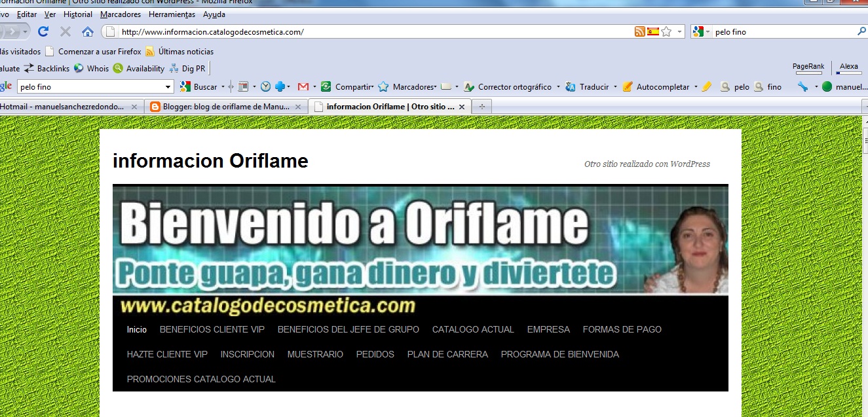Open the Ayuda menu
This screenshot has height=417, width=868.
[214, 14]
